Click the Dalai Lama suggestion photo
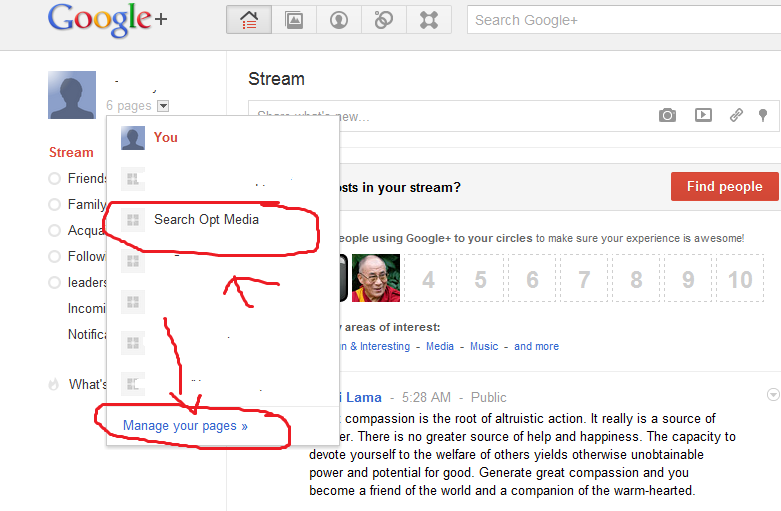 click(376, 278)
